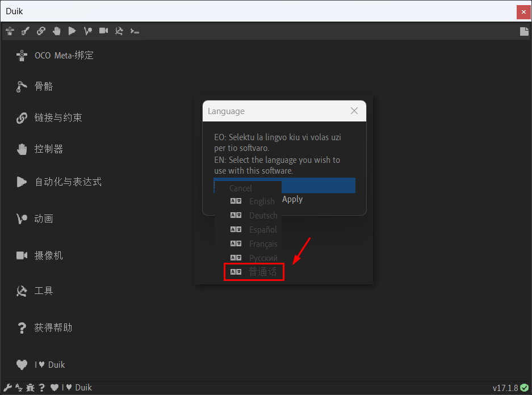Select Deutsch from language list
The height and width of the screenshot is (395, 532).
(x=254, y=215)
